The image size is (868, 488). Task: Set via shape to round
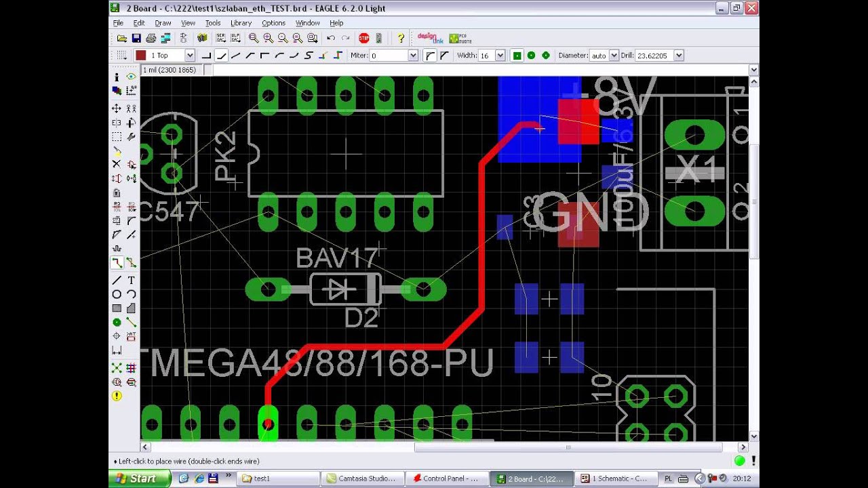click(532, 56)
